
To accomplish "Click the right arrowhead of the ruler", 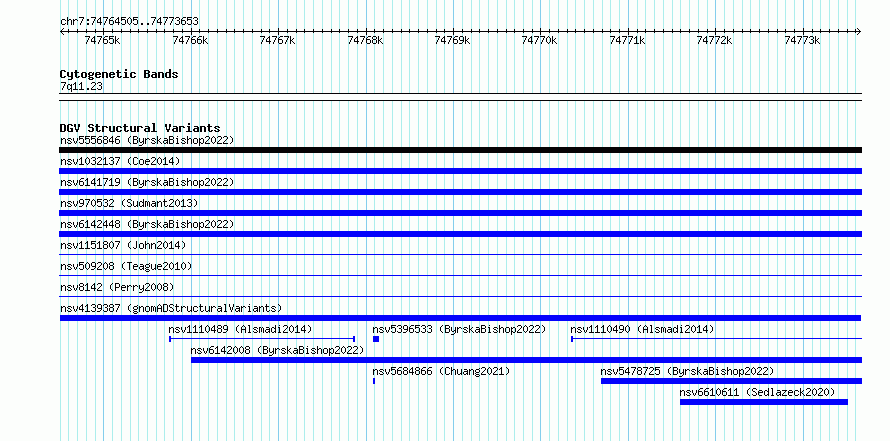I will (x=859, y=31).
